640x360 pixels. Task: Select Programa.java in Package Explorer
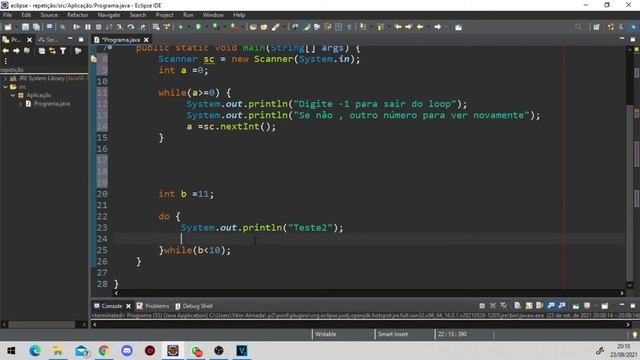(x=52, y=104)
